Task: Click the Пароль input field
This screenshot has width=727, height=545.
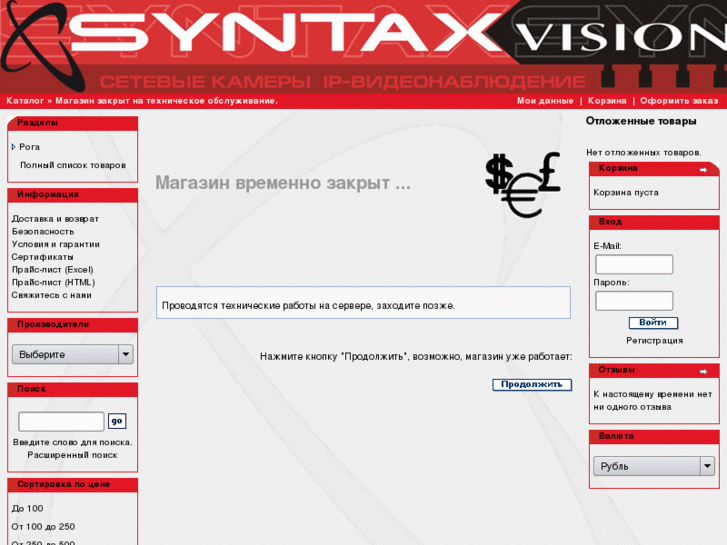Action: click(634, 301)
